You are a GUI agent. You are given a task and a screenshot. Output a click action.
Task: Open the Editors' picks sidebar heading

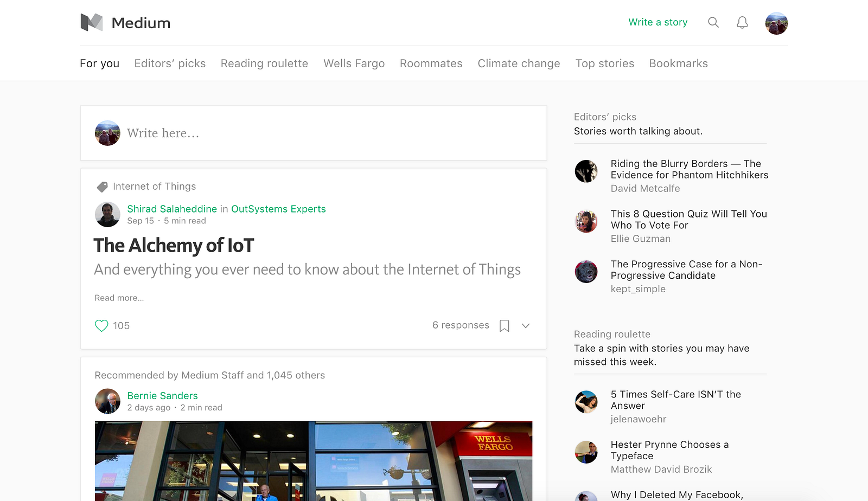[605, 117]
